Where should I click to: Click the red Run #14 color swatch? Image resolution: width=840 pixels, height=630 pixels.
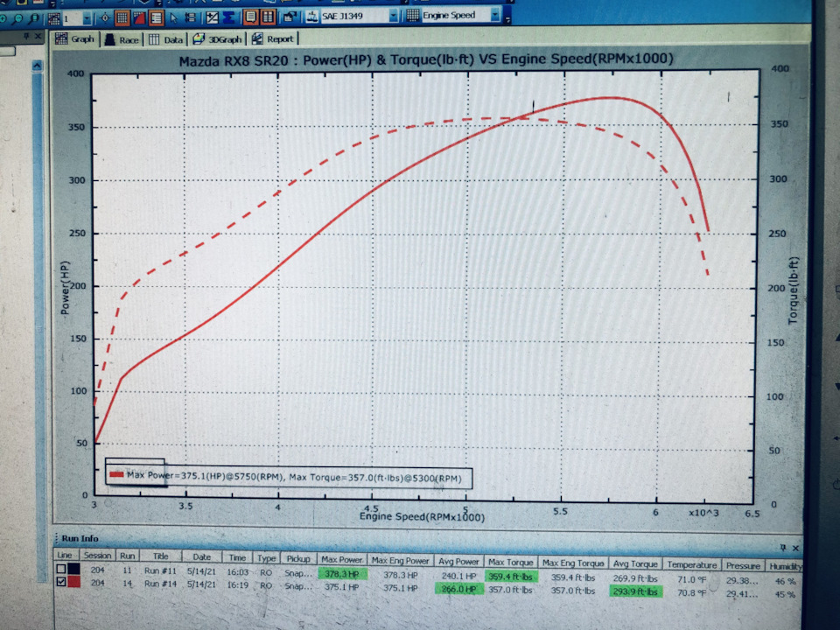tap(73, 582)
